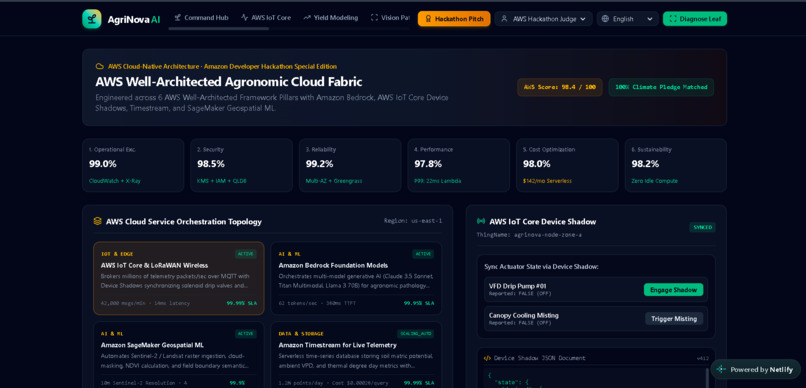Click the AgriNova AI brand name
The width and height of the screenshot is (806, 388).
coord(134,20)
